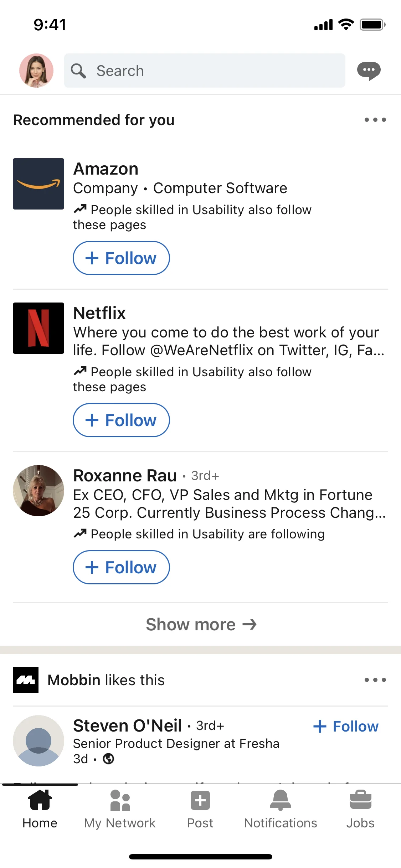Tap the globe visibility icon on Steven's post
Viewport: 401px width, 868px height.
click(109, 759)
